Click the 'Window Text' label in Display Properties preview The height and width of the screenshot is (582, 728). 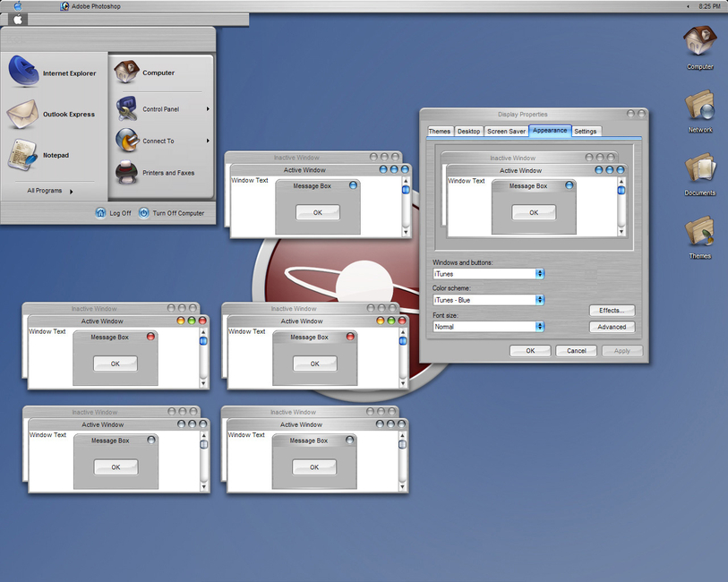point(467,181)
